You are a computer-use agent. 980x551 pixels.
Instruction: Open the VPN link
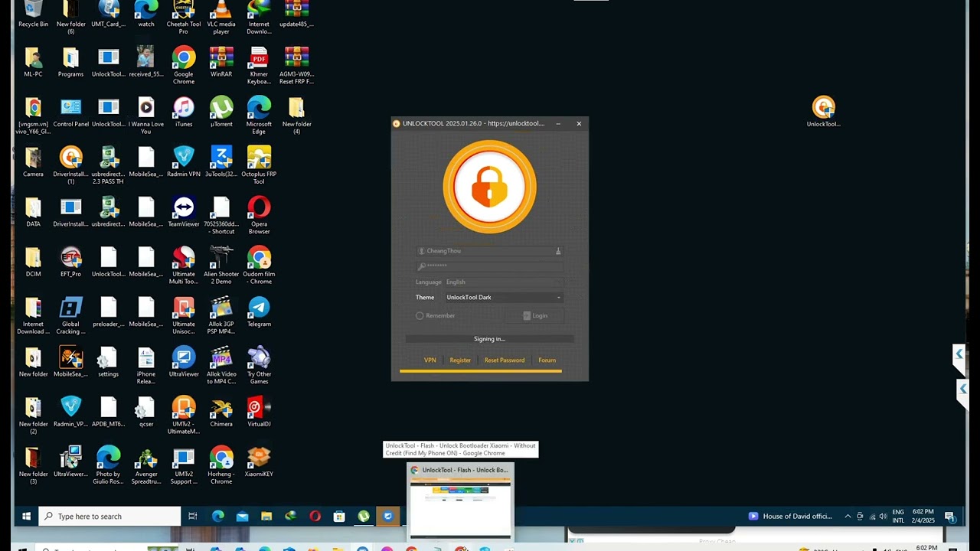[x=430, y=360]
